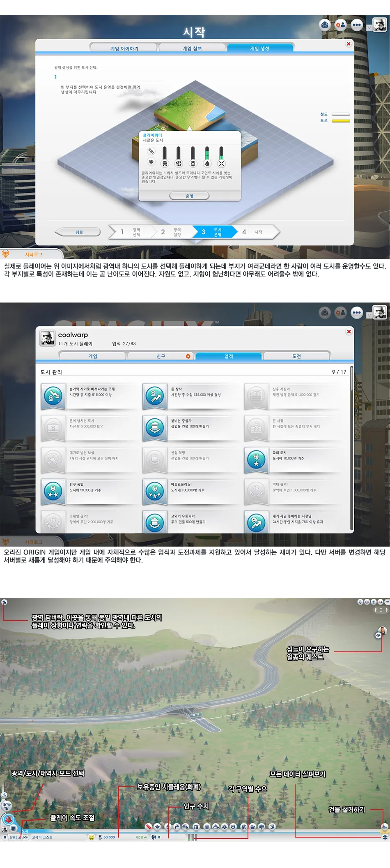This screenshot has width=390, height=868.
Task: Click the zone demand bars
Action: pos(193,837)
